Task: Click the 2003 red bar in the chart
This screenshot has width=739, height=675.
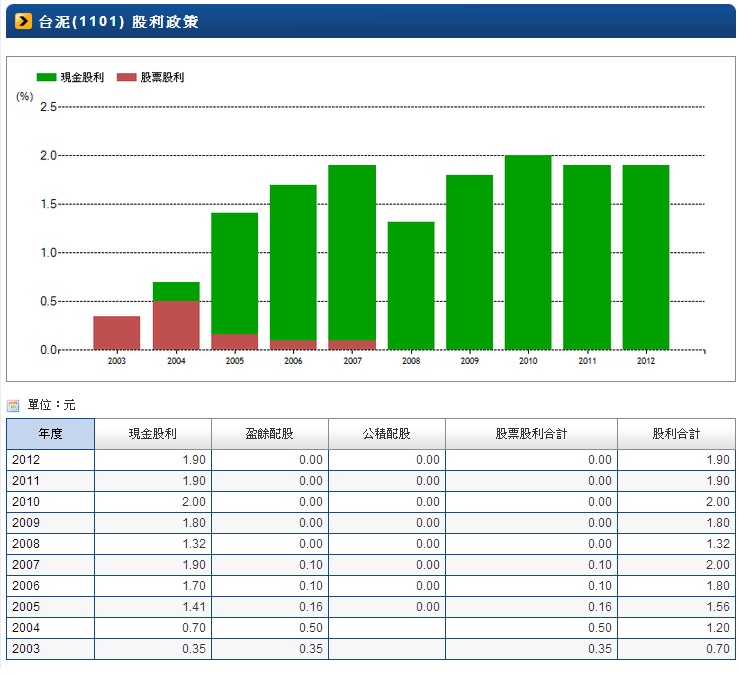Action: click(116, 333)
